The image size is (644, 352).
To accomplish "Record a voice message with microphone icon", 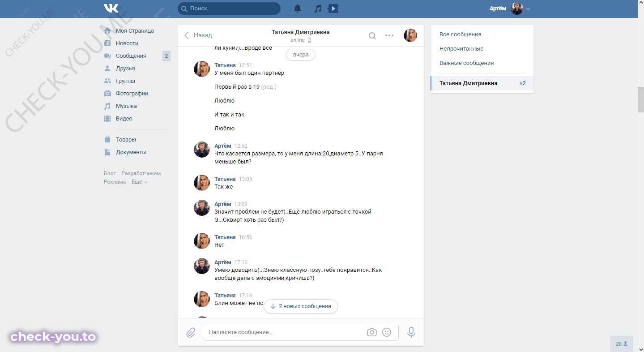I will coord(411,332).
